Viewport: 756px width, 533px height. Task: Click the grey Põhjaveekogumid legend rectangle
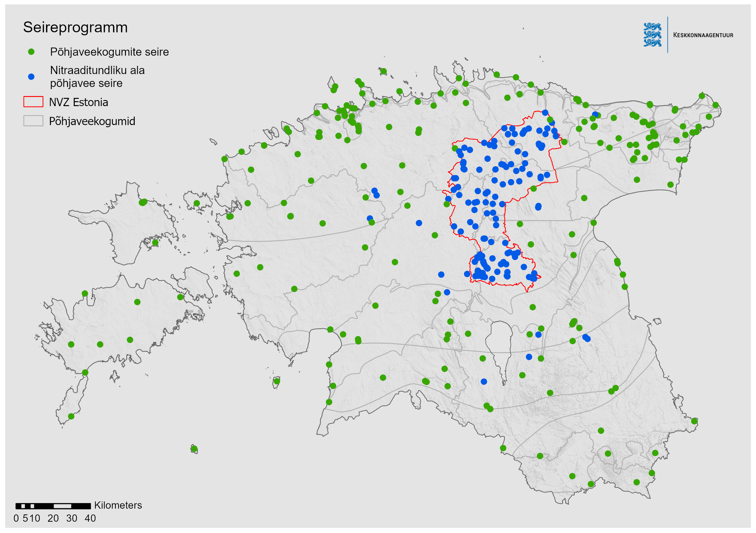click(x=33, y=121)
